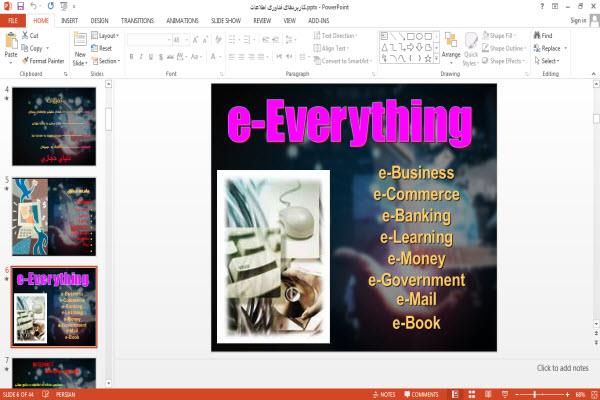Image resolution: width=600 pixels, height=400 pixels.
Task: Reset the slide layout
Action: point(102,48)
